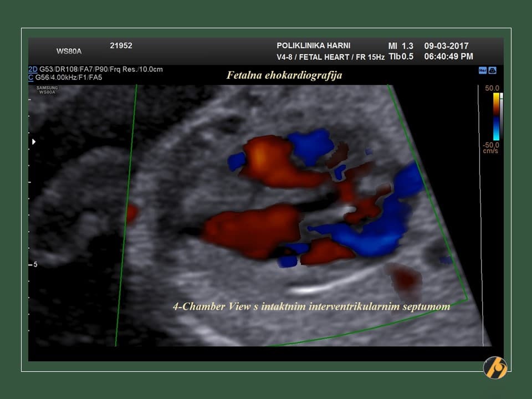Click the depth marker labeled 5
The image size is (532, 399).
tap(34, 264)
